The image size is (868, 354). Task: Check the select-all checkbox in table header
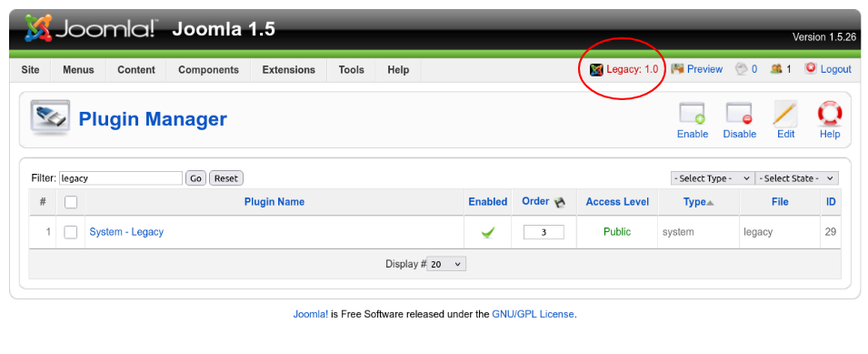tap(71, 202)
